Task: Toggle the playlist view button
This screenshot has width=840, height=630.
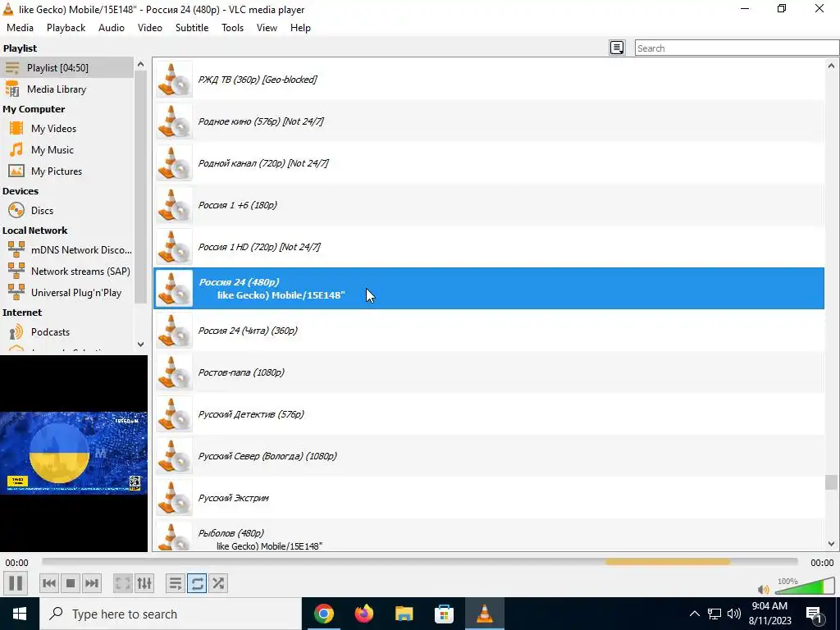Action: (176, 583)
